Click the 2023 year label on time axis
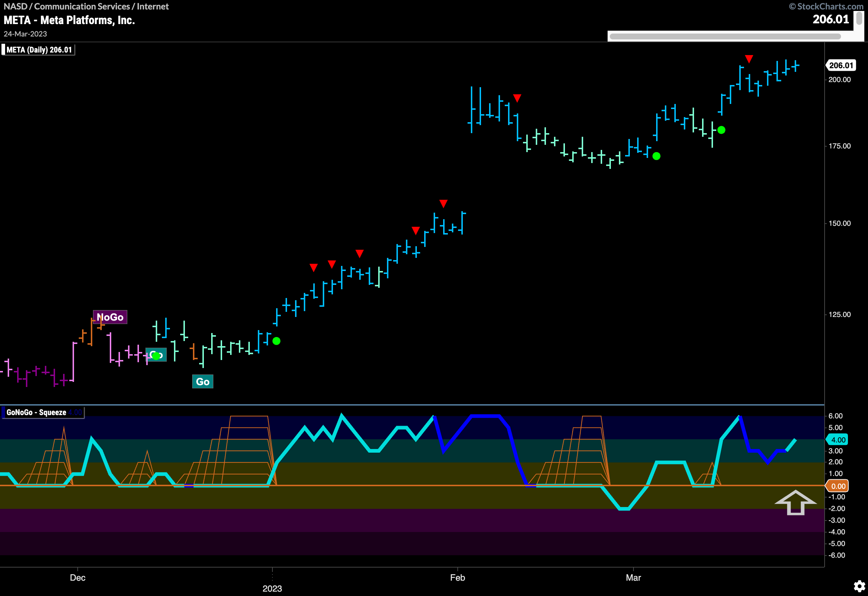This screenshot has height=596, width=868. coord(272,589)
